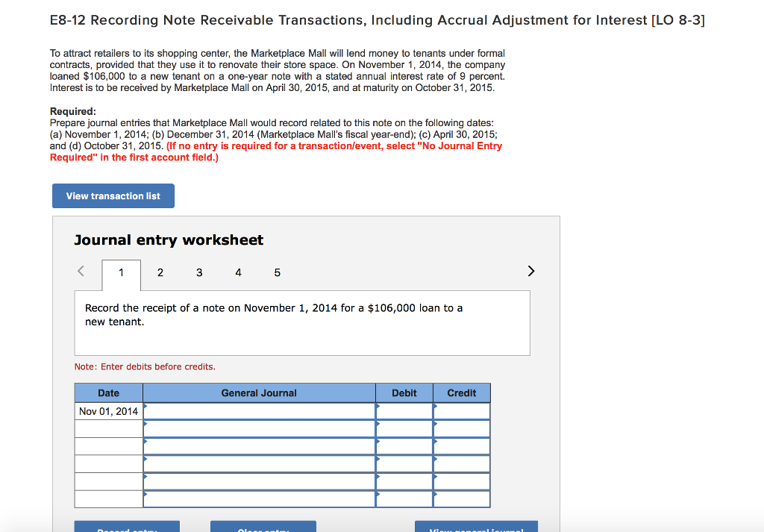Click the Debit triangle indicator in second row
This screenshot has height=532, width=764.
pos(378,425)
